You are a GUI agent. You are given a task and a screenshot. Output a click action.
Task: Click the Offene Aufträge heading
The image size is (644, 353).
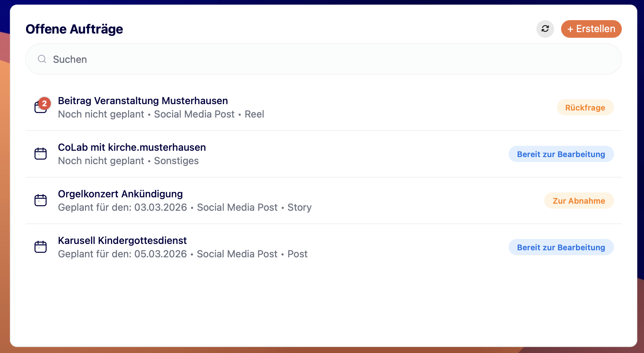point(74,29)
